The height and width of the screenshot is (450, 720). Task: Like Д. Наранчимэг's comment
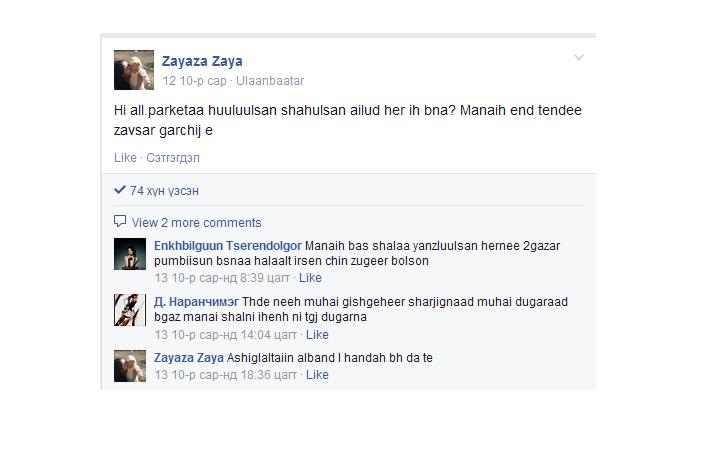point(317,335)
